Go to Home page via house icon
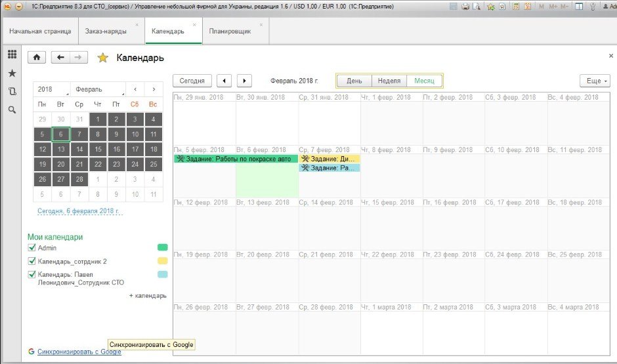The height and width of the screenshot is (364, 617). click(36, 58)
